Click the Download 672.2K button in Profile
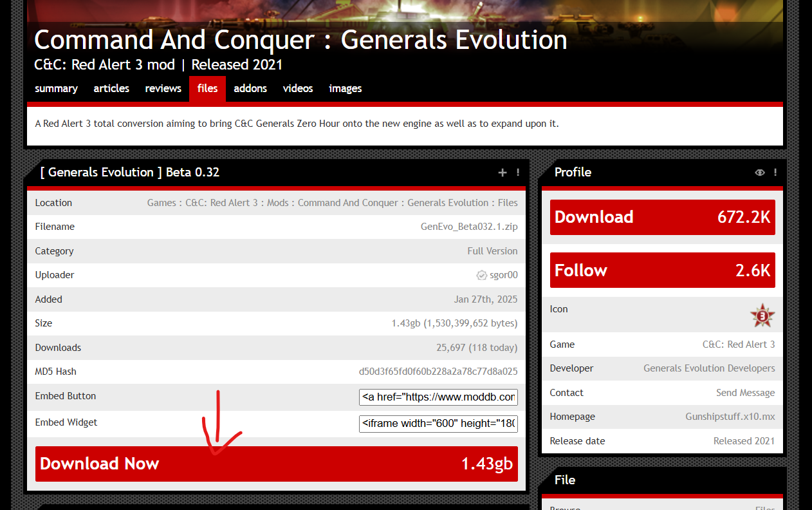Screen dimensions: 812x510 pyautogui.click(x=663, y=217)
